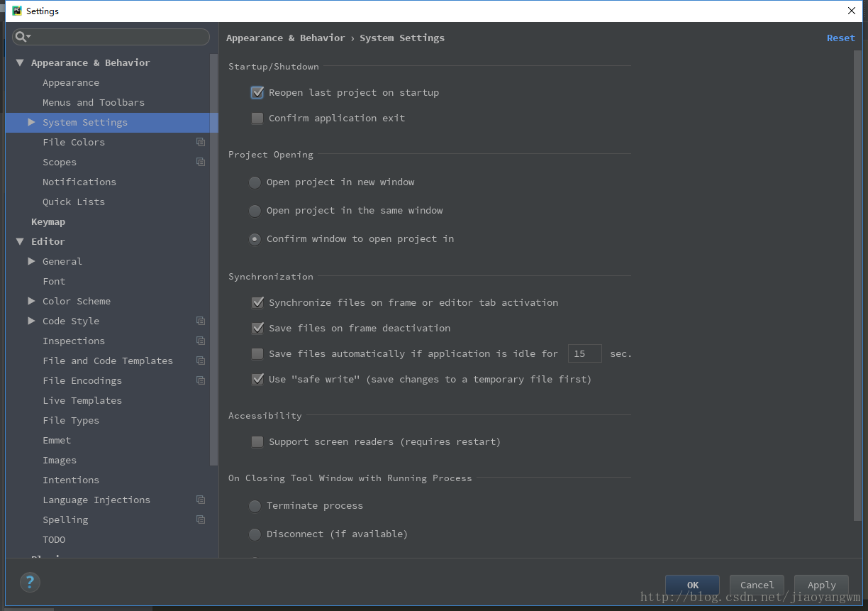868x611 pixels.
Task: Open the Live Templates settings page
Action: [82, 400]
